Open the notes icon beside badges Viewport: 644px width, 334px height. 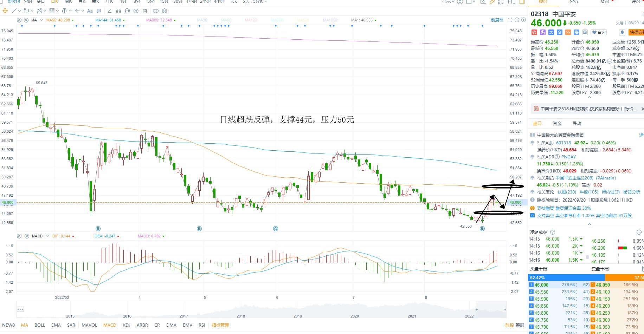pyautogui.click(x=585, y=32)
